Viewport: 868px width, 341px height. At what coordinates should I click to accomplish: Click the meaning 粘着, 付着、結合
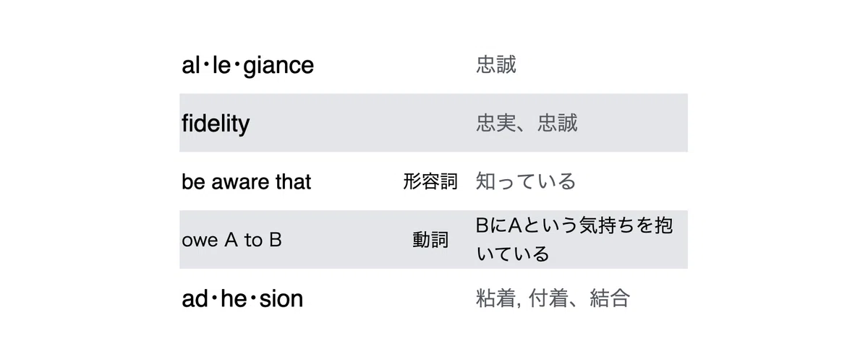click(553, 298)
